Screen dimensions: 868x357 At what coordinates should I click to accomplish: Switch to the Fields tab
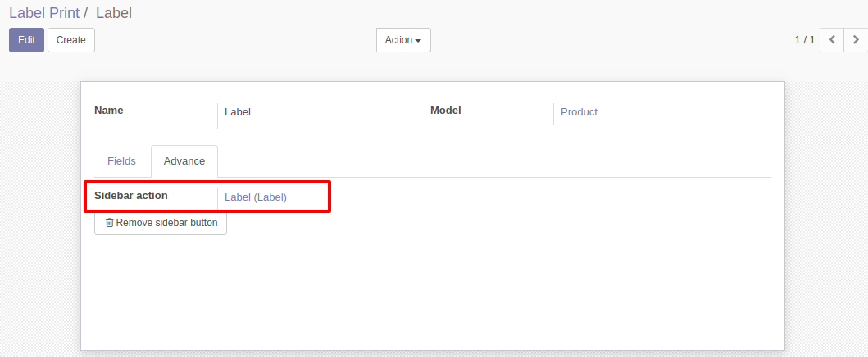(121, 161)
